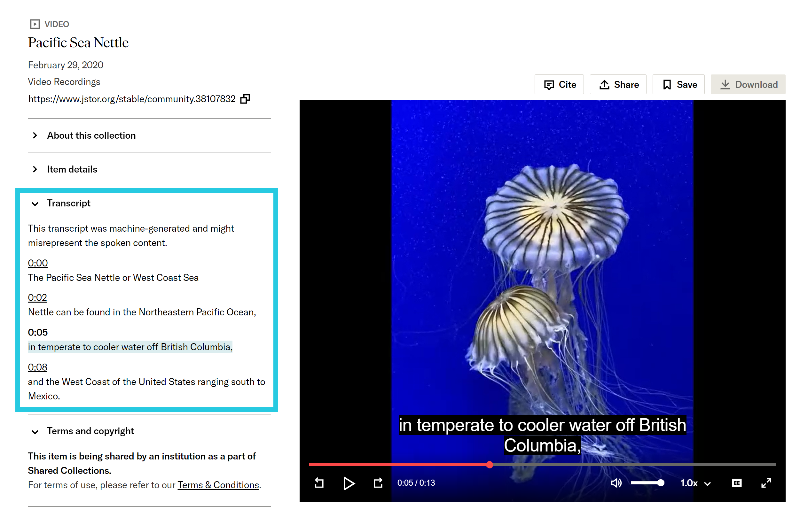Jump to transcript timestamp 0:00
The width and height of the screenshot is (808, 532).
pyautogui.click(x=38, y=263)
